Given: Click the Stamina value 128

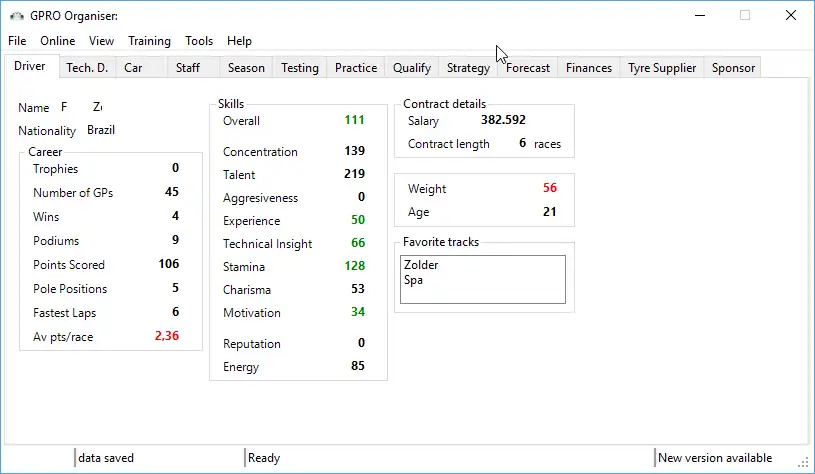Looking at the screenshot, I should (354, 266).
